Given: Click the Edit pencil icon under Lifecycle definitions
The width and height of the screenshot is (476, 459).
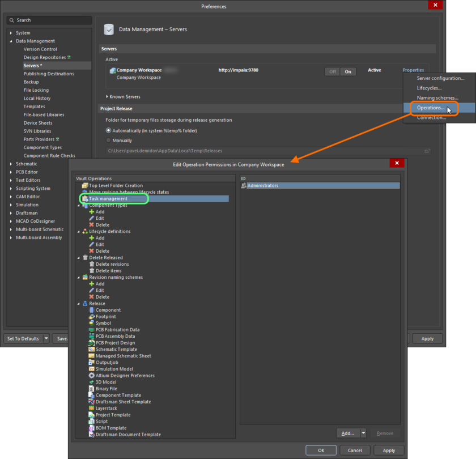Looking at the screenshot, I should point(91,244).
